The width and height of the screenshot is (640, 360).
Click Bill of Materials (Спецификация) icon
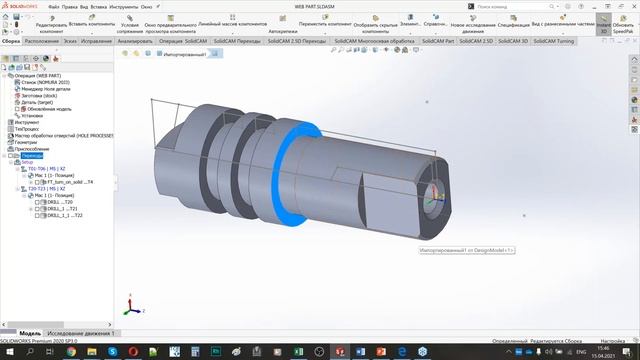coord(513,18)
